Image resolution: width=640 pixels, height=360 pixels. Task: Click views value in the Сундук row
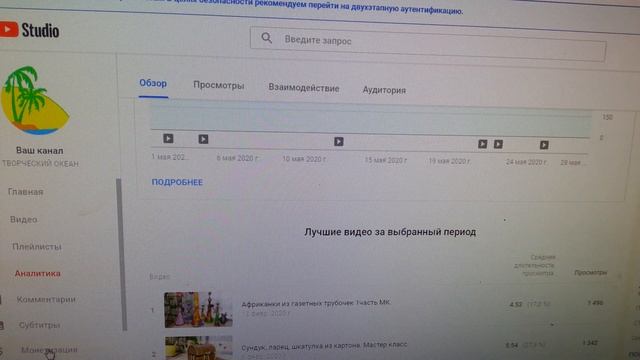coord(590,343)
